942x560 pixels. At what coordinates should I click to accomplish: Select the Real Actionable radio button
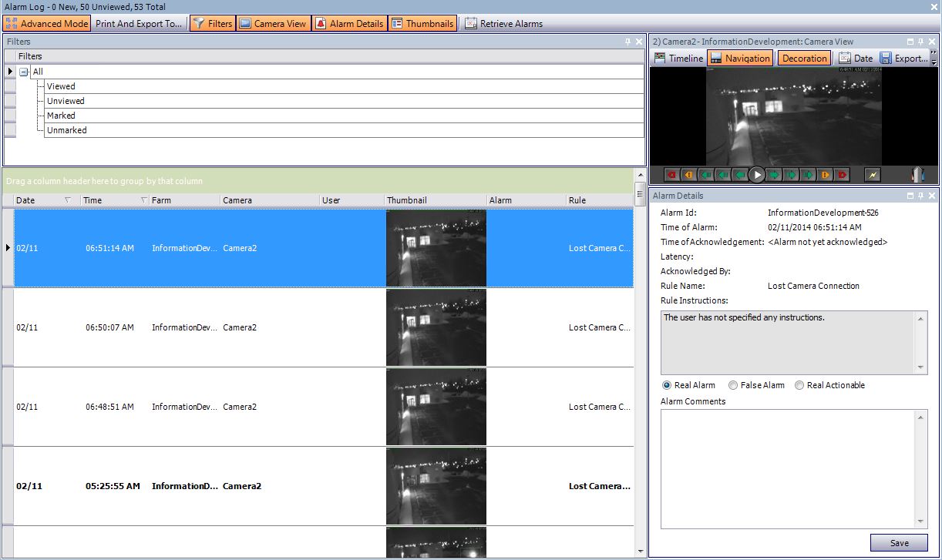click(x=799, y=385)
